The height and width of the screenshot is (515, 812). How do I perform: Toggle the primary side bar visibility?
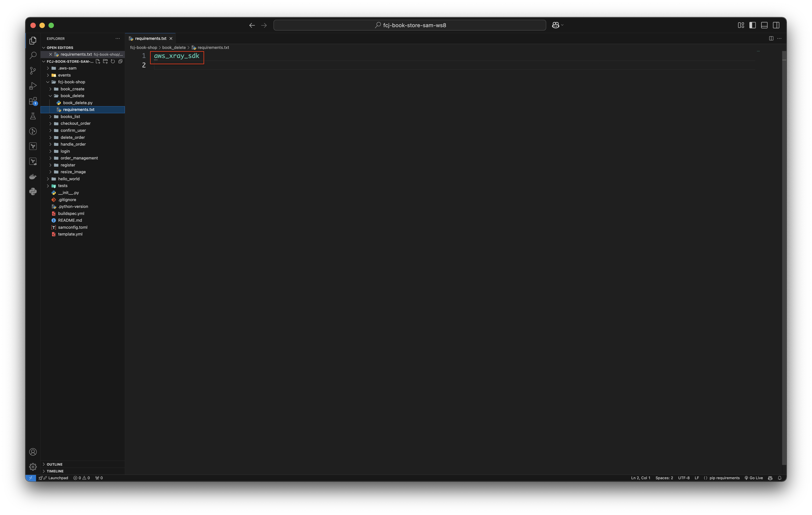pos(753,25)
